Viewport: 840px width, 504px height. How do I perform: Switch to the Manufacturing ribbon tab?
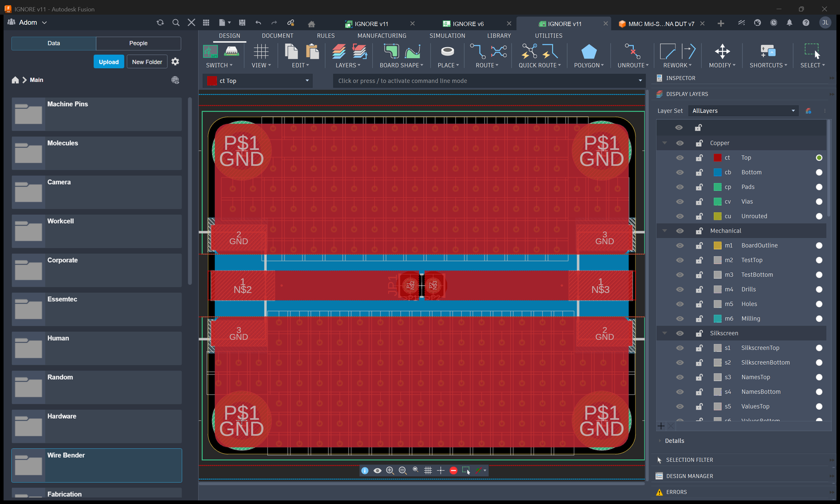(382, 35)
